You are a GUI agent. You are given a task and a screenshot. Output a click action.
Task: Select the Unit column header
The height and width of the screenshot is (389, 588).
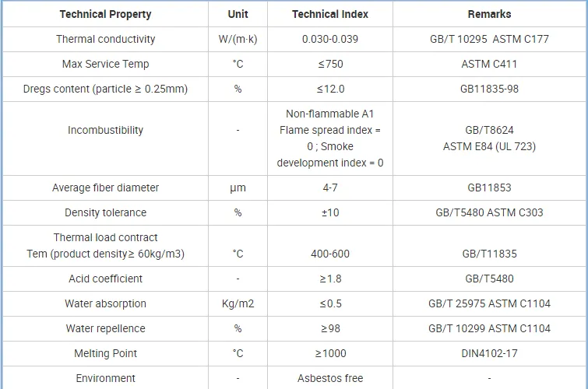pos(238,14)
